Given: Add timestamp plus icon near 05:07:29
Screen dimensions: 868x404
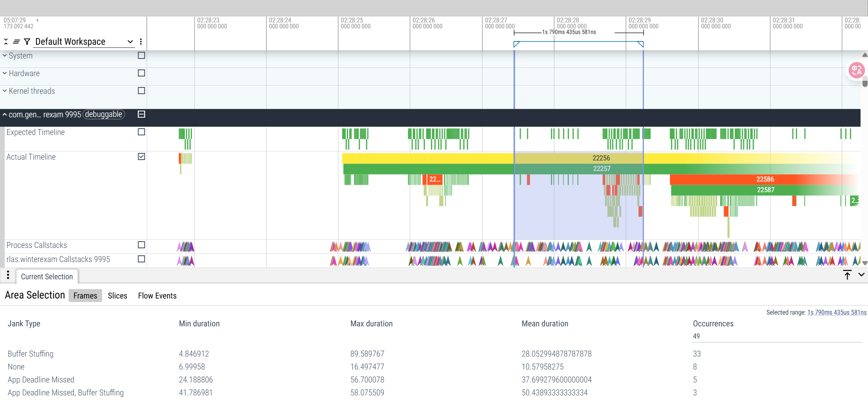Looking at the screenshot, I should coord(37,20).
